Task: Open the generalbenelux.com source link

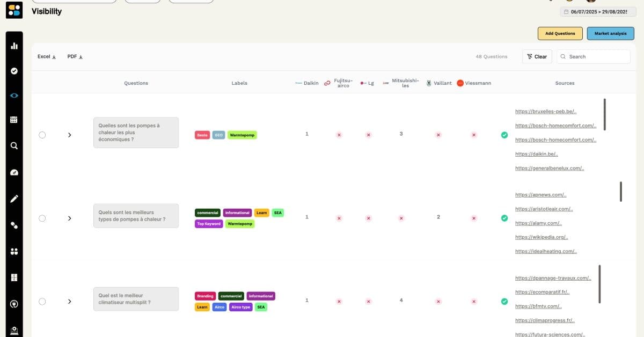Action: point(550,168)
